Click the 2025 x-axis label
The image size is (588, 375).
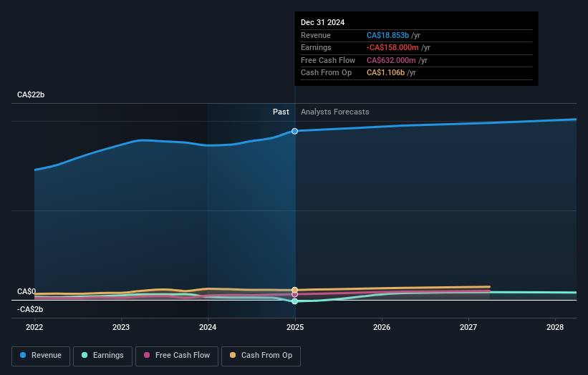pos(295,328)
